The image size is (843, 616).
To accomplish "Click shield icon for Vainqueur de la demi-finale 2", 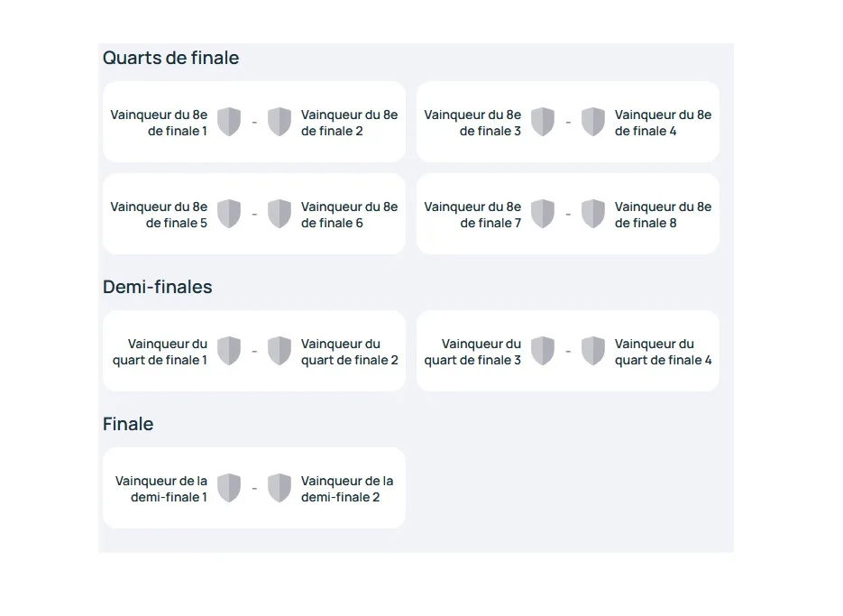I will (279, 488).
